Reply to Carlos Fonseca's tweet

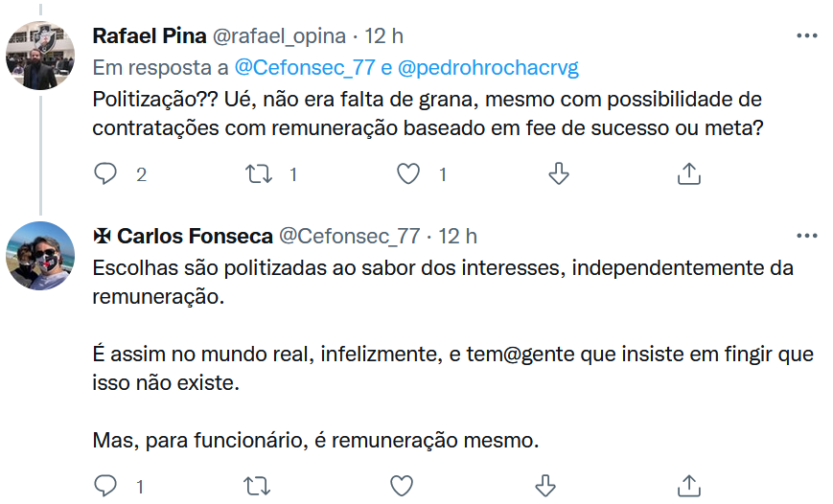(x=106, y=486)
